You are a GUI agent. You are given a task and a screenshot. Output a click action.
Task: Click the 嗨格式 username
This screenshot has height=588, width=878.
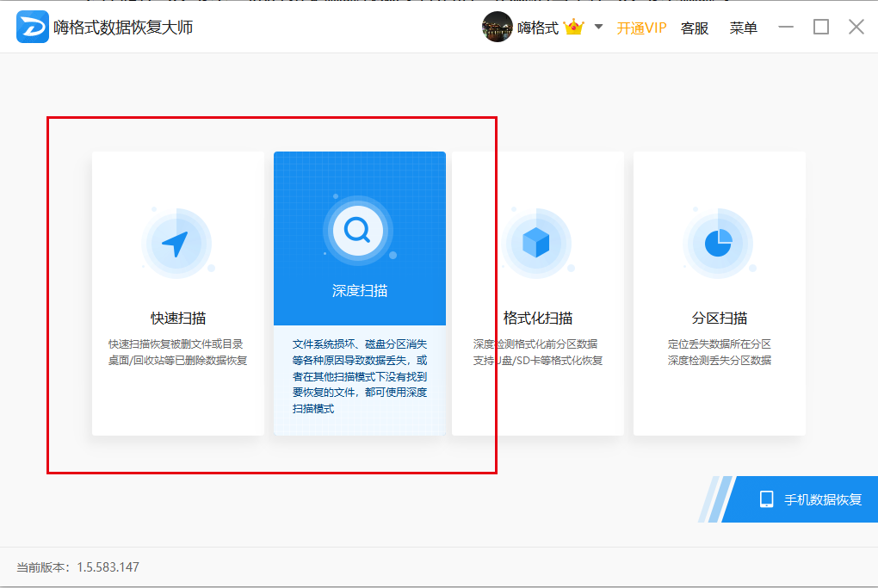coord(537,28)
